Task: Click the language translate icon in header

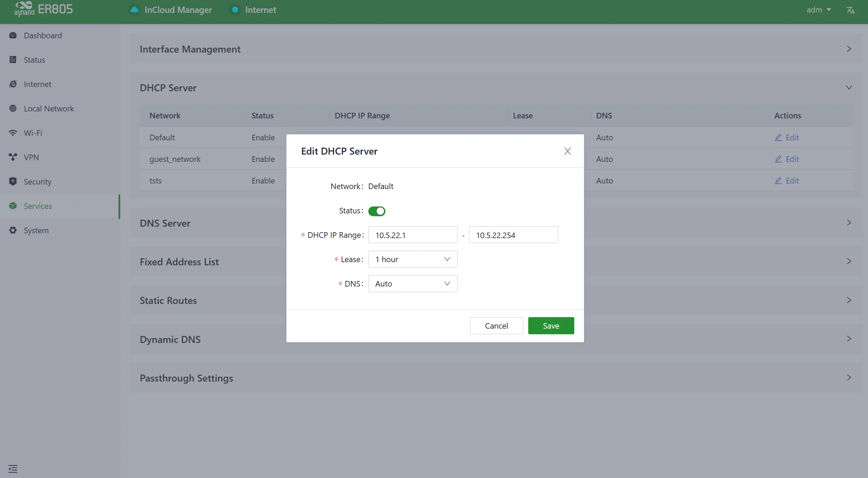Action: [851, 10]
